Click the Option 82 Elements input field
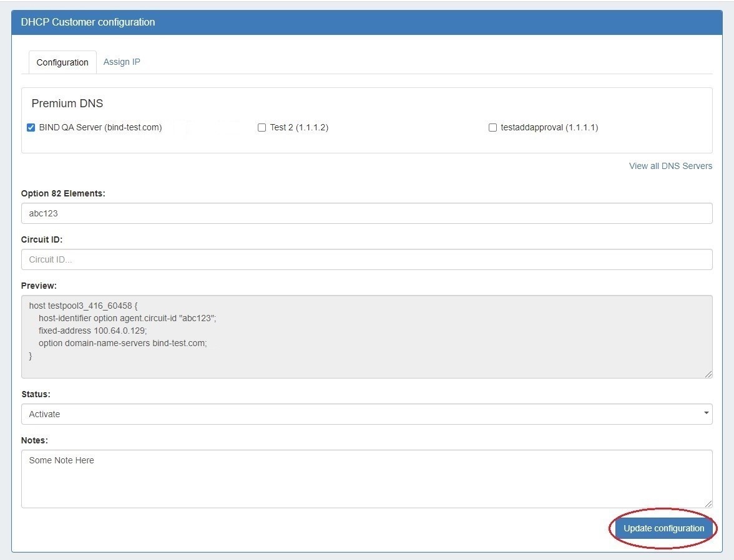The width and height of the screenshot is (734, 560). pyautogui.click(x=366, y=213)
